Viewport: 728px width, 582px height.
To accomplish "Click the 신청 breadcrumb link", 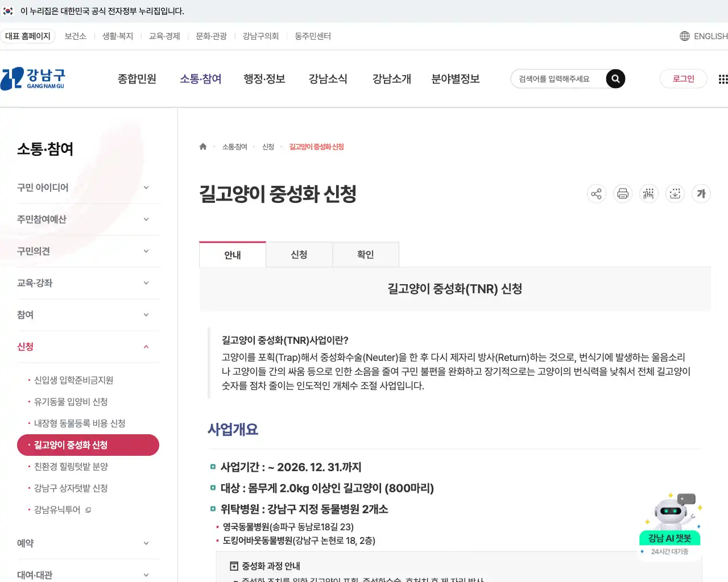I will point(268,147).
